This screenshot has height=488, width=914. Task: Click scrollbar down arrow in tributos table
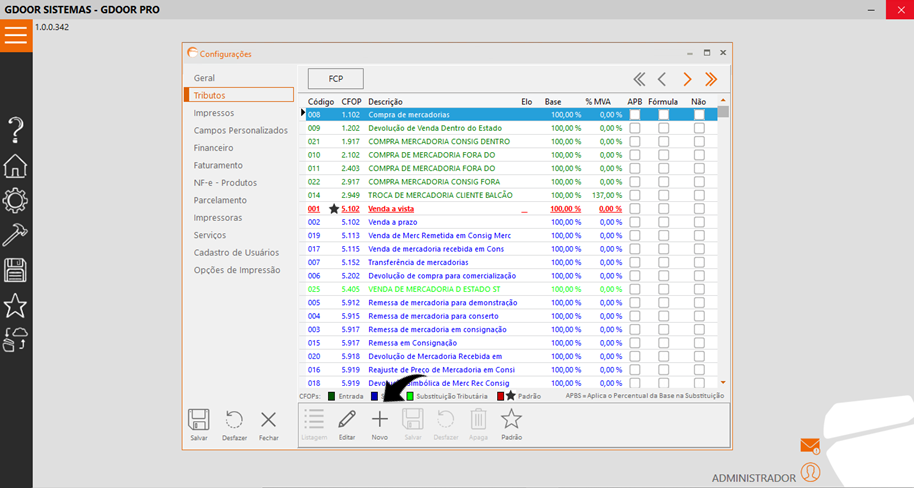[x=723, y=382]
